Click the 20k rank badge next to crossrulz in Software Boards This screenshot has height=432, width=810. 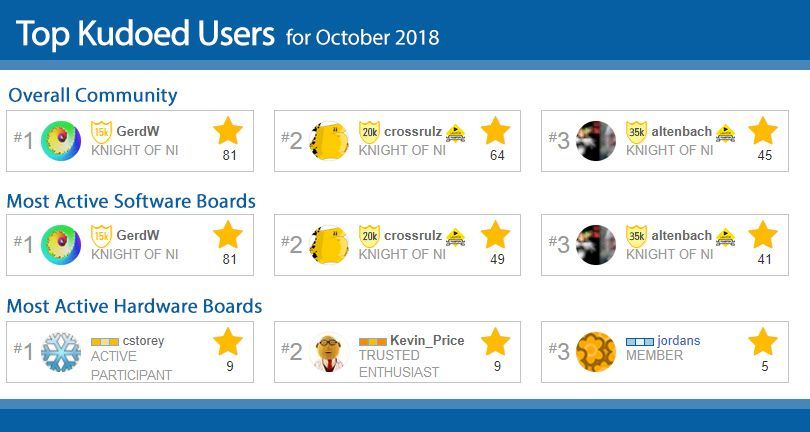[369, 236]
